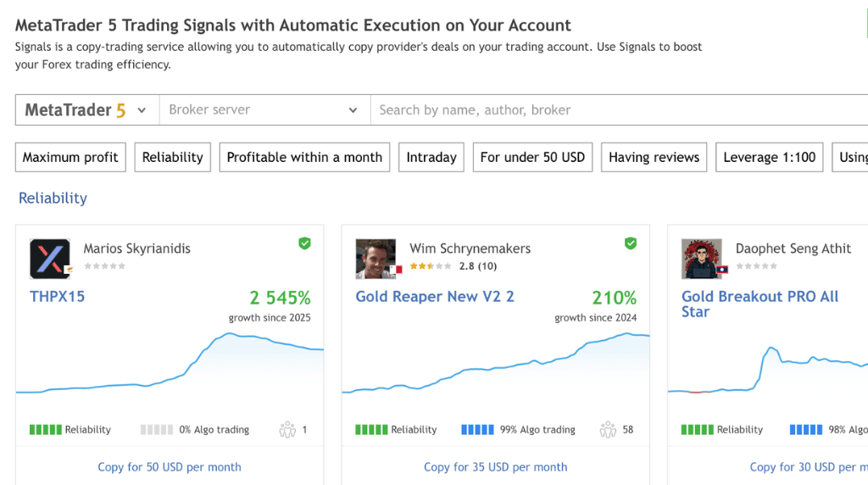Click Copy for 50 USD per month
Screen dimensions: 868x485
click(x=170, y=467)
